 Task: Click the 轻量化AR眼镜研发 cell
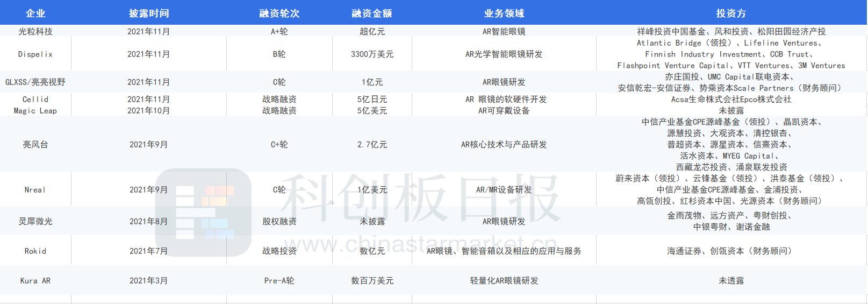[x=504, y=281]
